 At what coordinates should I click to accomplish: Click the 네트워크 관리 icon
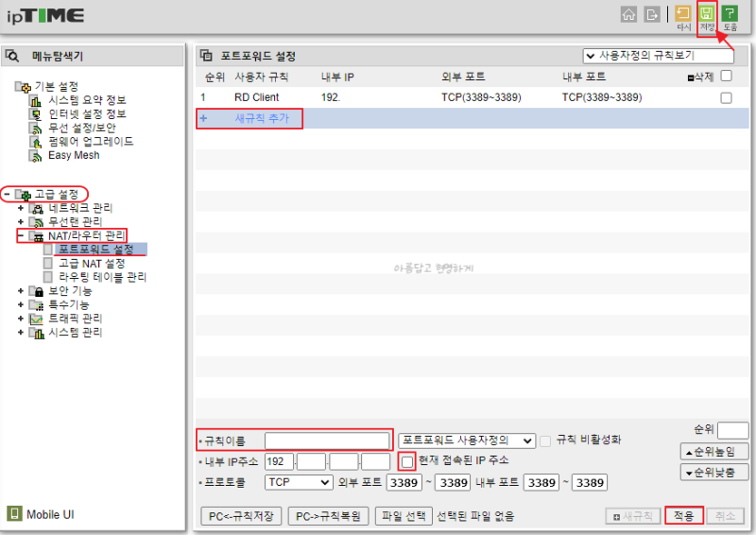pyautogui.click(x=36, y=208)
